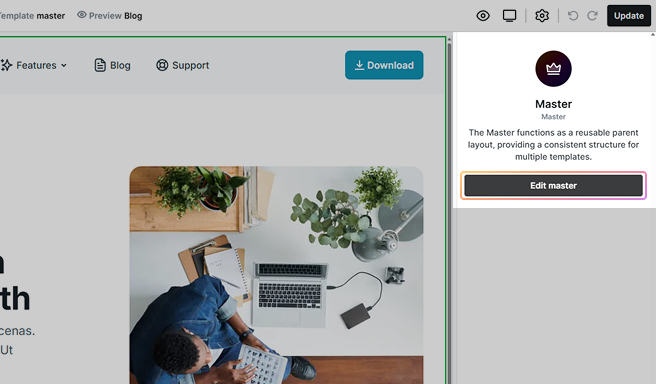The width and height of the screenshot is (656, 384).
Task: Click the Template master label
Action: (x=32, y=16)
